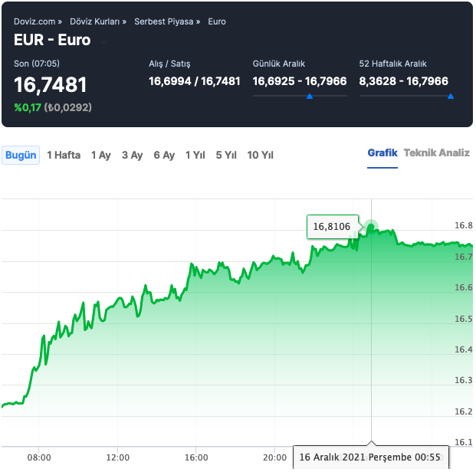Image resolution: width=476 pixels, height=472 pixels.
Task: Click the Doviz.com breadcrumb link
Action: pos(35,21)
